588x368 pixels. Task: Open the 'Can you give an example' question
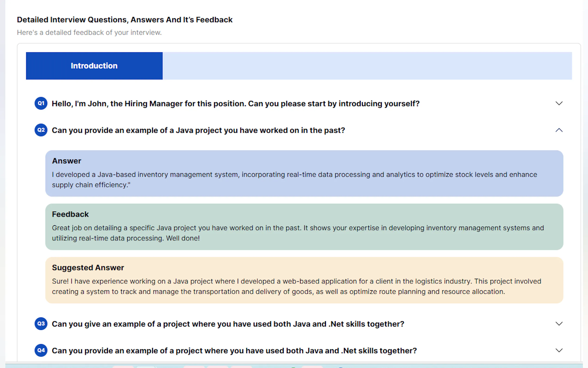click(228, 324)
